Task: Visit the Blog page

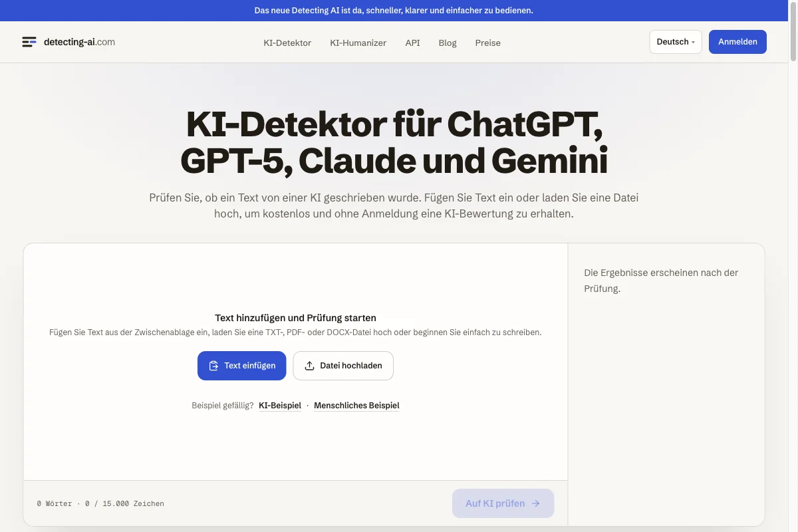Action: pyautogui.click(x=448, y=43)
